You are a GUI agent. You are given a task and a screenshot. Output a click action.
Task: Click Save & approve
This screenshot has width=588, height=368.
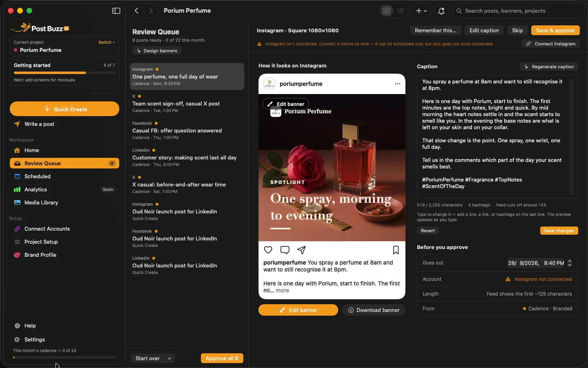[x=555, y=30]
